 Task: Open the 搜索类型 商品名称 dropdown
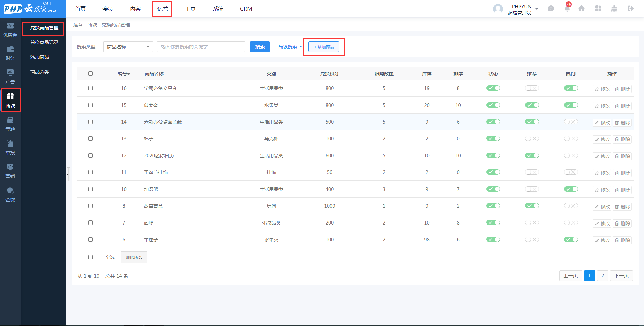pos(128,47)
